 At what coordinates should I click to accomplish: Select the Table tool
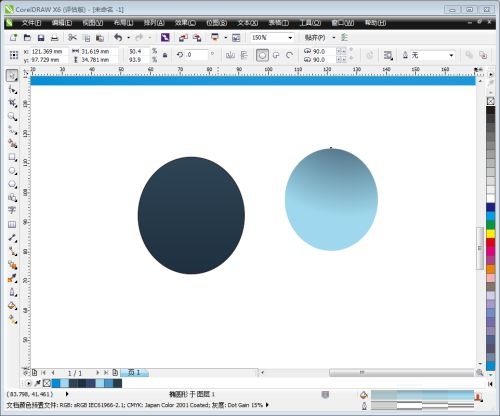(12, 224)
